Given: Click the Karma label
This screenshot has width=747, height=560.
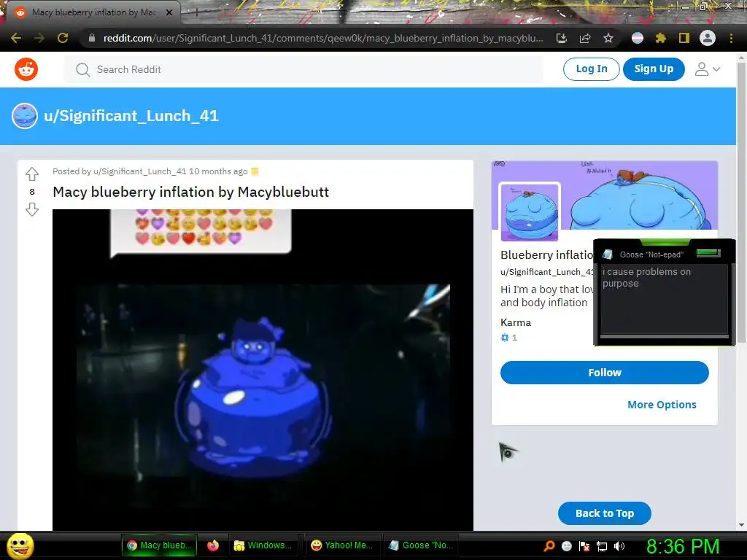Looking at the screenshot, I should point(516,322).
